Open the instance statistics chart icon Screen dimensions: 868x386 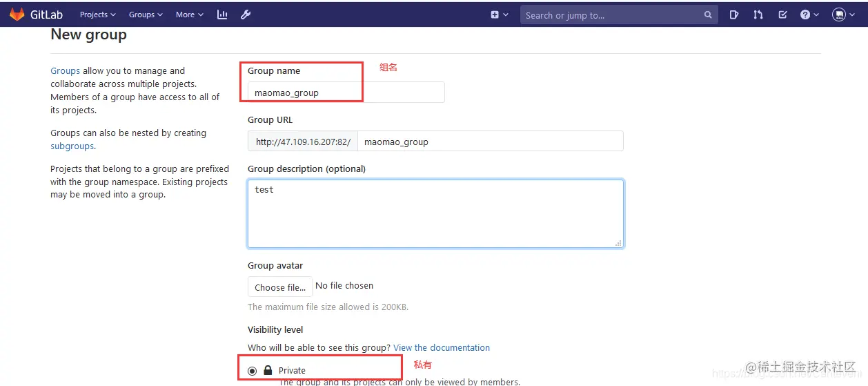222,15
